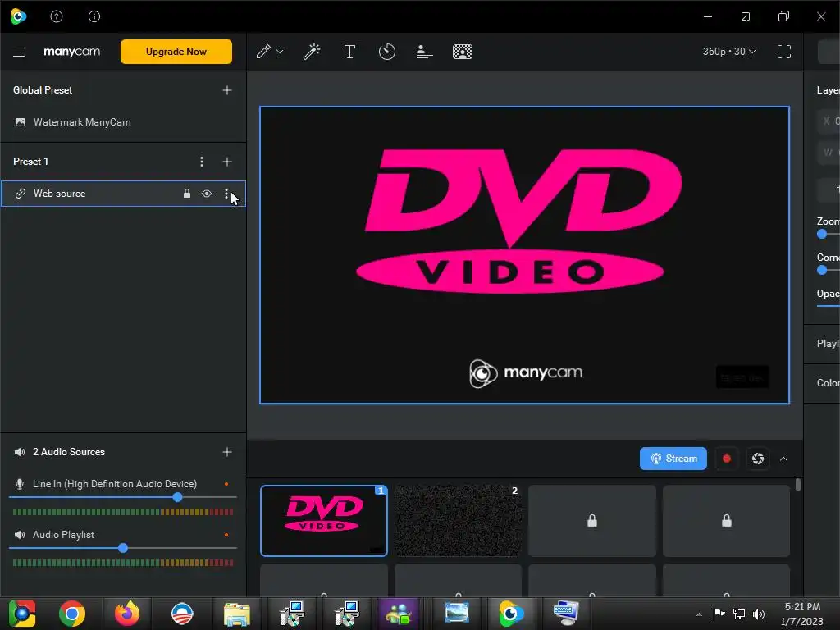
Task: Click the Audio Playlist orange status dot
Action: point(226,535)
